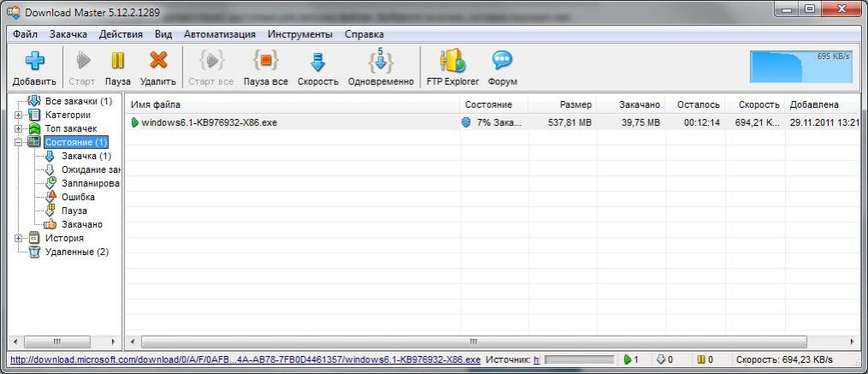Sort by Осталось column header
Image resolution: width=868 pixels, height=374 pixels.
(695, 104)
